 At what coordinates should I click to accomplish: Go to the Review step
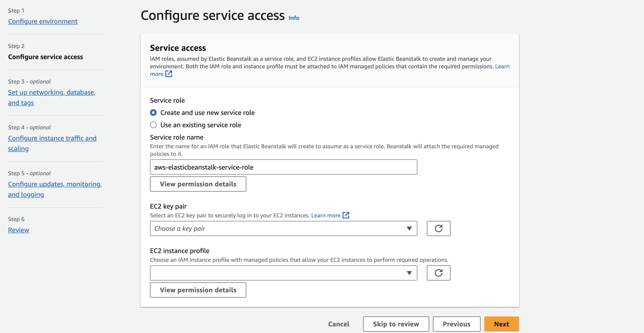click(18, 230)
